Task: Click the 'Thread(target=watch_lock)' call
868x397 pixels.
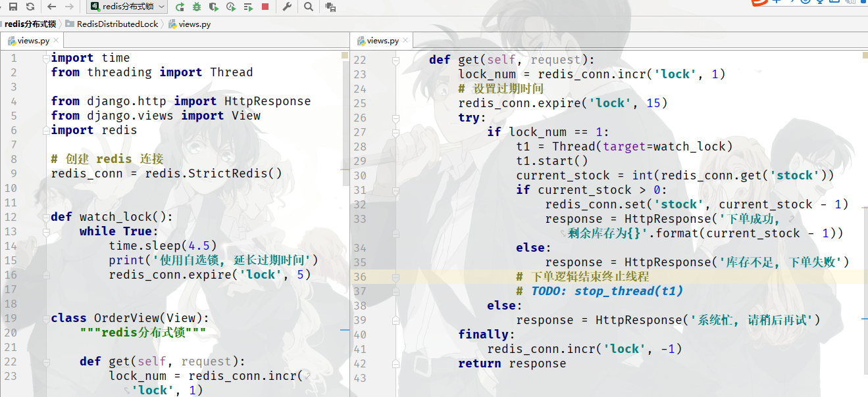Action: pos(642,147)
